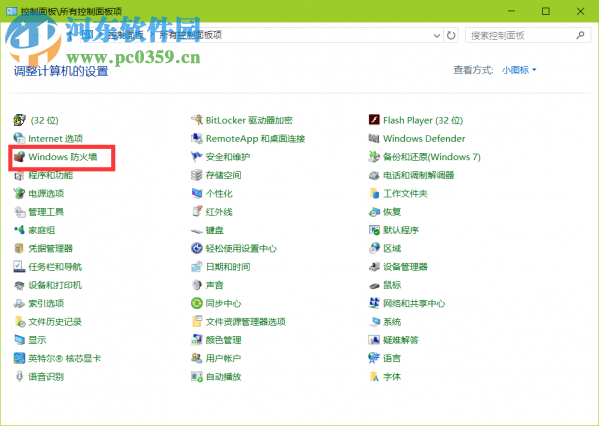This screenshot has width=599, height=426.
Task: Open the 日期和时间 icon
Action: pos(197,267)
